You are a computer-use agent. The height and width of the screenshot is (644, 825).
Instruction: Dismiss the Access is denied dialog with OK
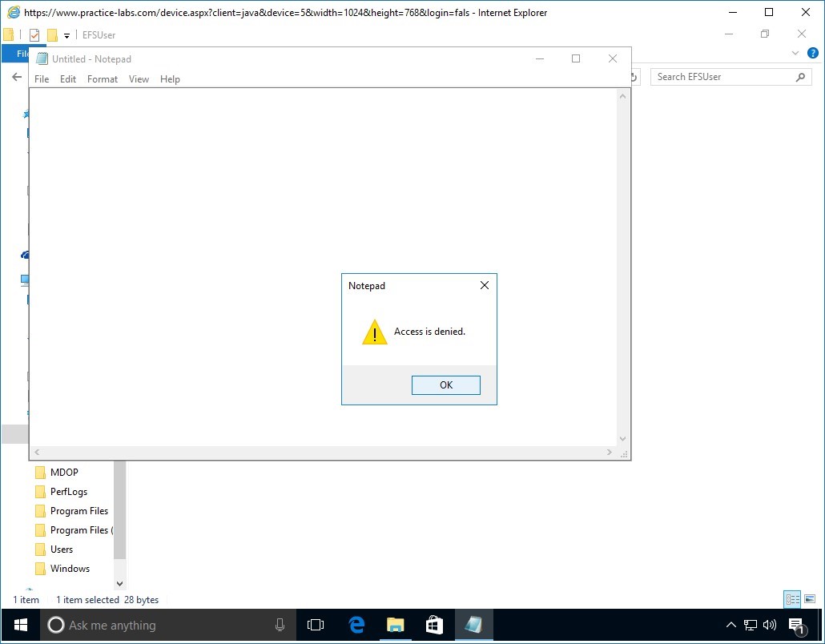click(x=445, y=384)
